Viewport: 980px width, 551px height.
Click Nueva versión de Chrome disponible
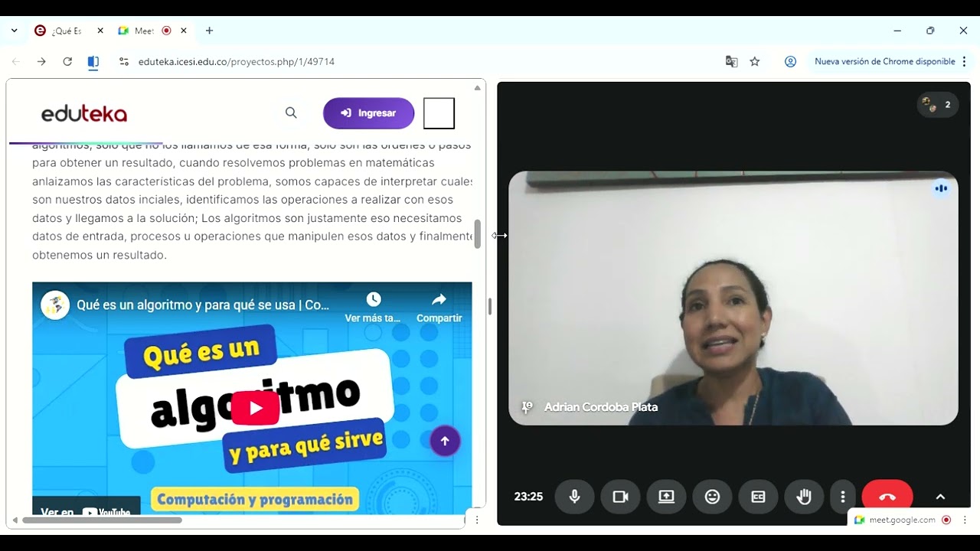coord(884,61)
